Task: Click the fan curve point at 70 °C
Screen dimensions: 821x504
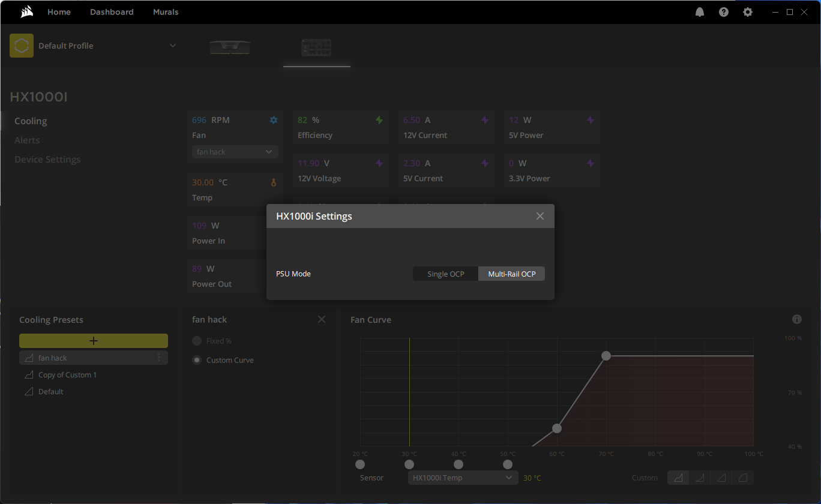Action: [x=606, y=356]
